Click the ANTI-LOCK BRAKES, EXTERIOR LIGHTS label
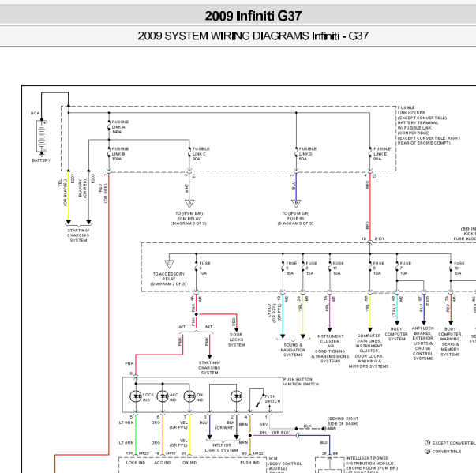The image size is (476, 473). pos(423,343)
